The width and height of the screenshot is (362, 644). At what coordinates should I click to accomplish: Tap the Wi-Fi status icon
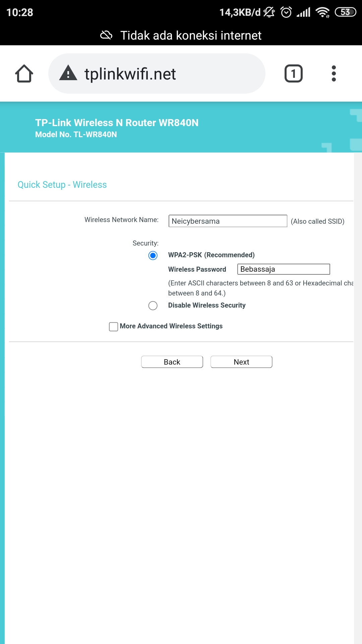[x=323, y=12]
